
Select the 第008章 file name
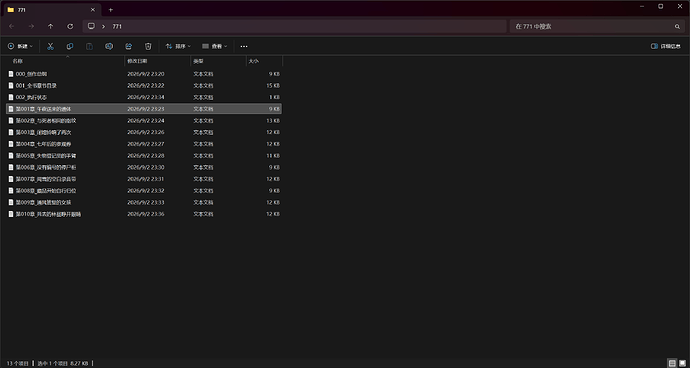46,191
